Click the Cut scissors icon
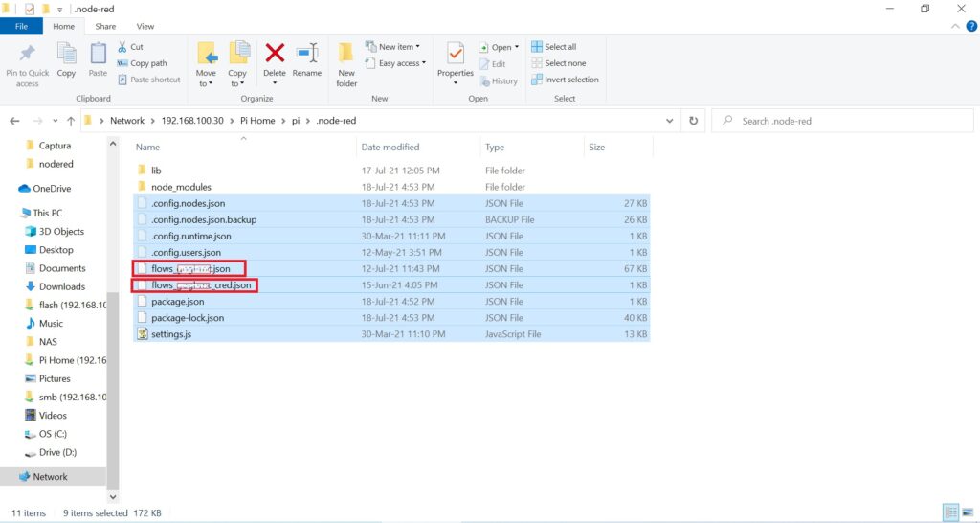Viewport: 980px width, 523px height. point(122,46)
